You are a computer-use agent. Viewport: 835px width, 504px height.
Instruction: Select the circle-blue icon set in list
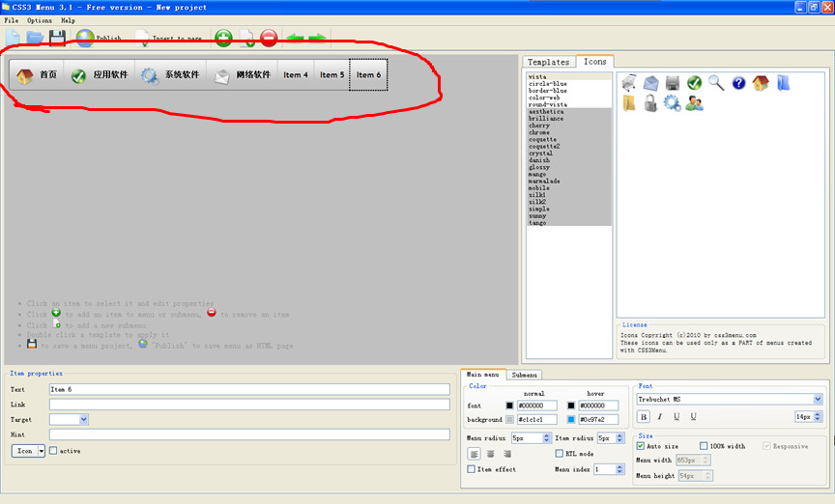coord(547,84)
